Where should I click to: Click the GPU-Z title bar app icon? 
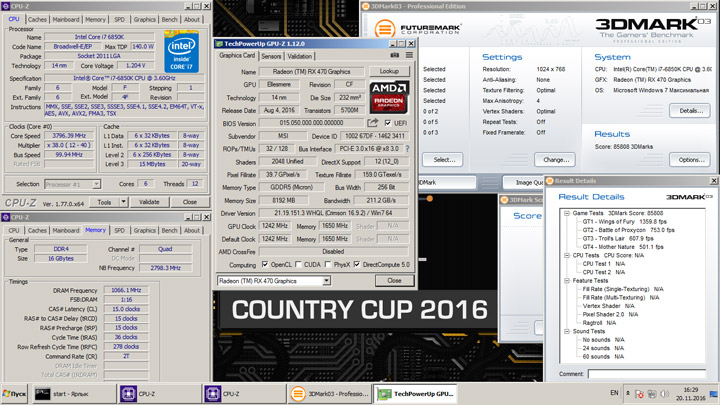click(219, 44)
